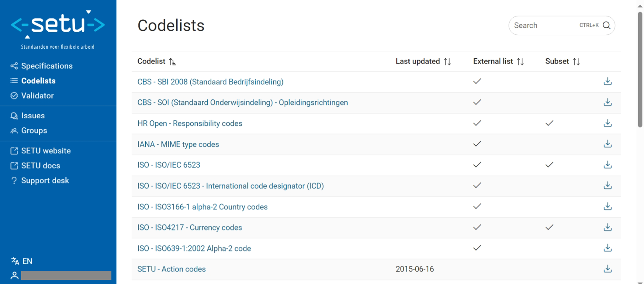Click the 2015-06-16 date cell
The width and height of the screenshot is (644, 284).
415,269
